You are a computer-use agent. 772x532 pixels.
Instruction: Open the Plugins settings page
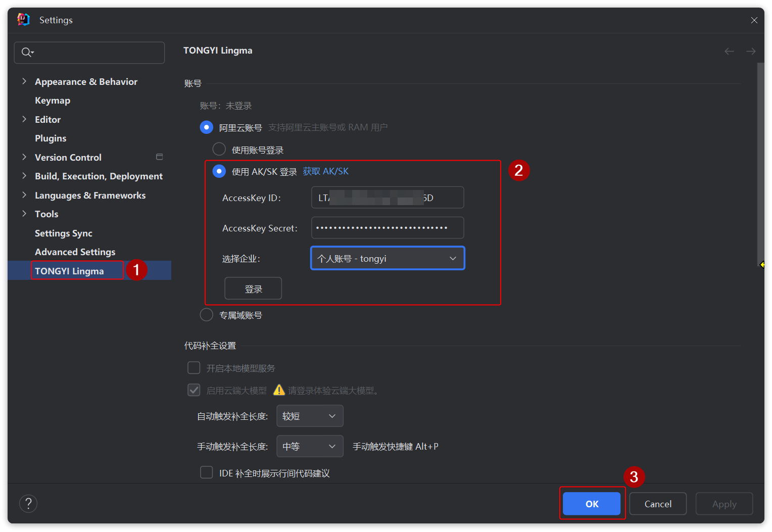[x=51, y=138]
